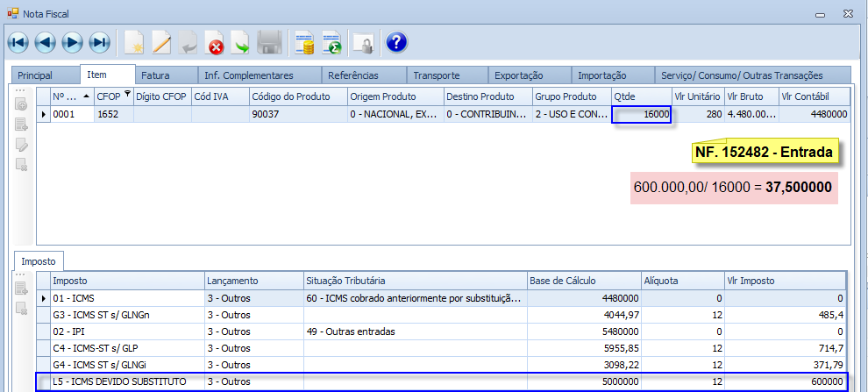This screenshot has width=868, height=392.
Task: Click the Dígito CFOP column header
Action: pyautogui.click(x=162, y=96)
